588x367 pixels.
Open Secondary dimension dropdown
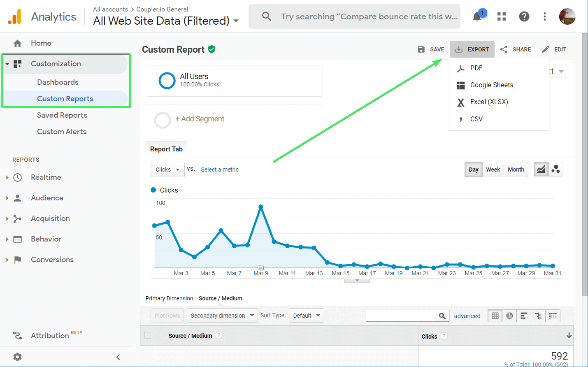(222, 316)
